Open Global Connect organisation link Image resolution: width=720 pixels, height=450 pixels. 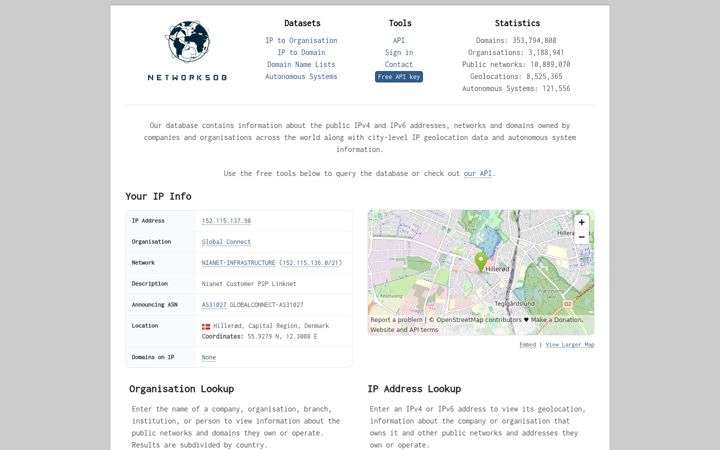[226, 242]
